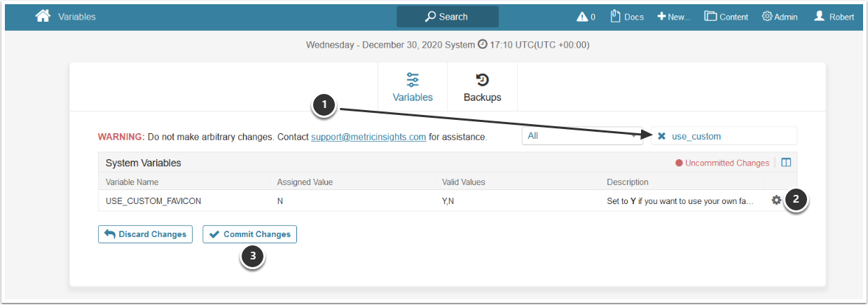The width and height of the screenshot is (868, 305).
Task: Open the Content menu
Action: [x=726, y=17]
